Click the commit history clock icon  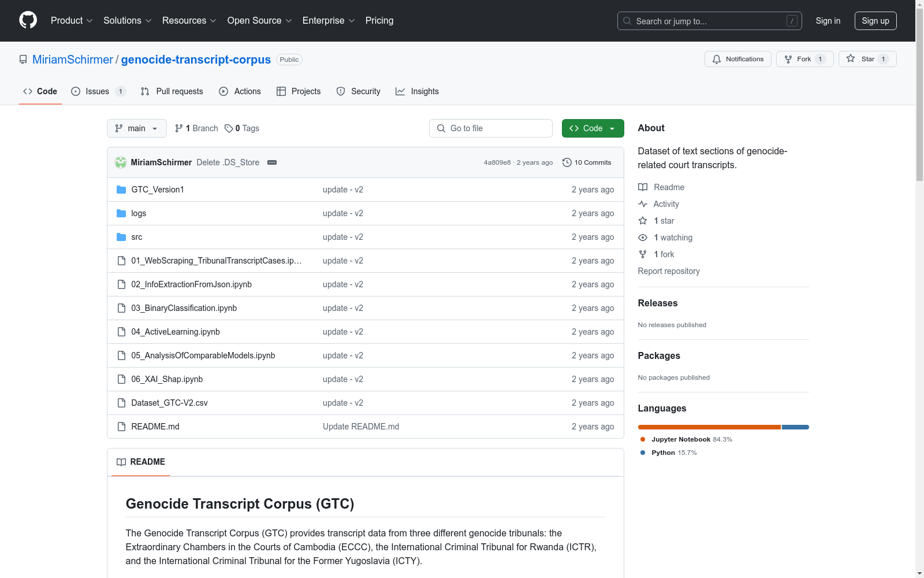[567, 162]
